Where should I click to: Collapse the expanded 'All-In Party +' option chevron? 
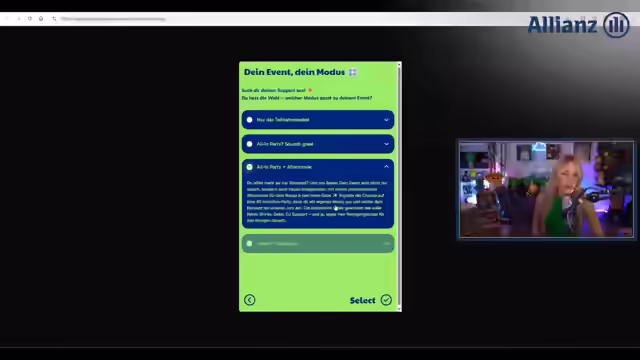(x=386, y=167)
